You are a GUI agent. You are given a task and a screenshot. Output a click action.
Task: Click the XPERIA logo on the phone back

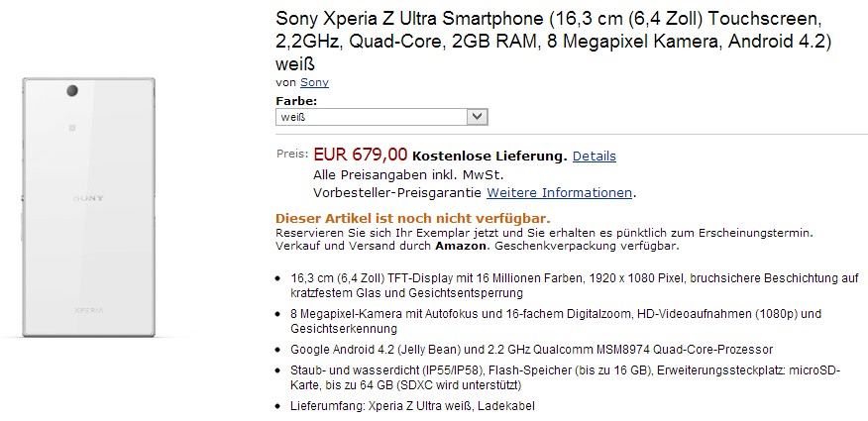tap(89, 310)
